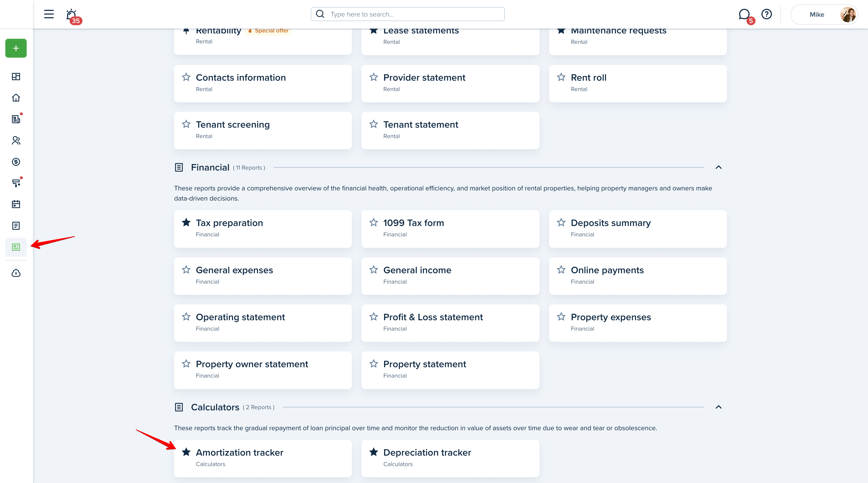Open the Online payments report

tap(637, 276)
